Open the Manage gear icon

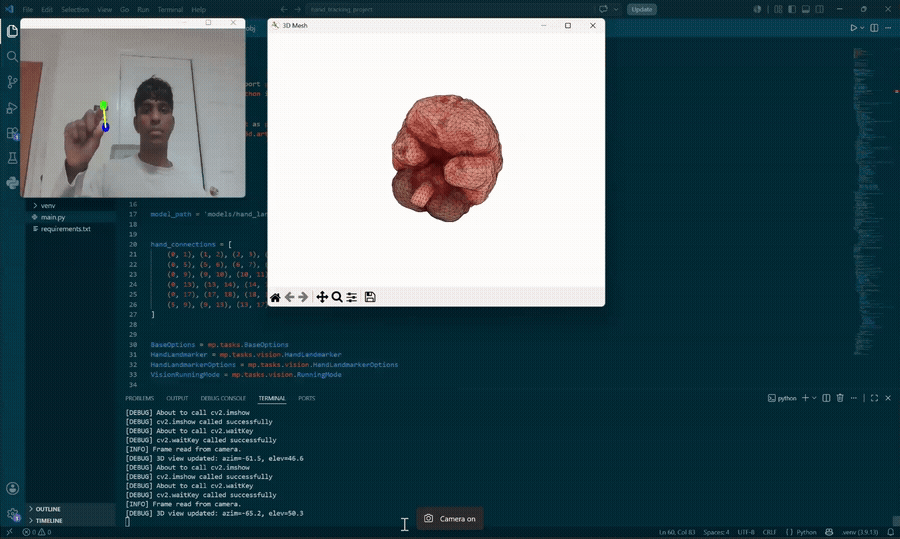(x=12, y=514)
